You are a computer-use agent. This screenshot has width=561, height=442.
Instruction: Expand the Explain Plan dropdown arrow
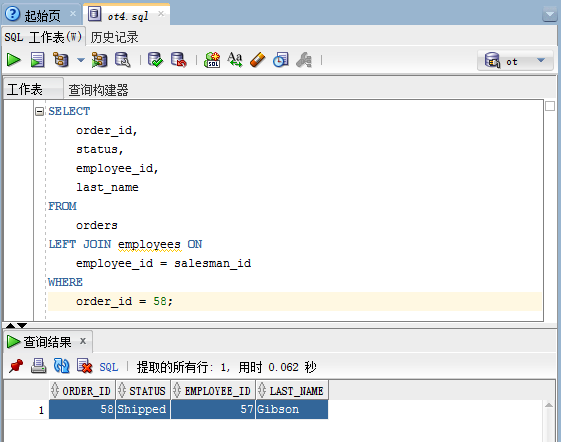(x=81, y=60)
